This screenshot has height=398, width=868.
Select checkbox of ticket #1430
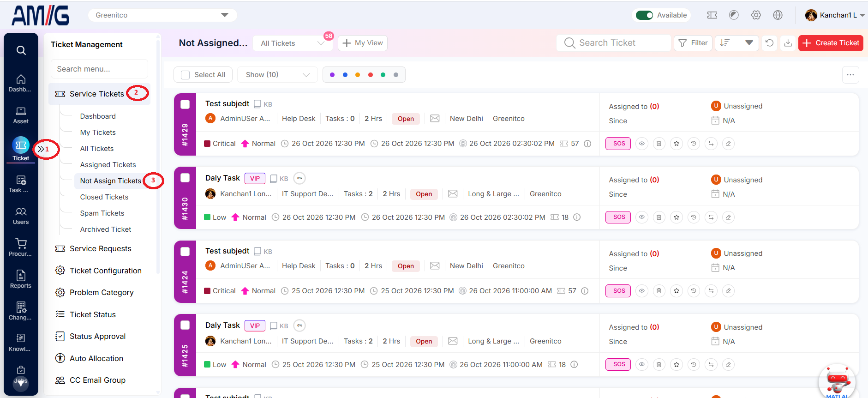click(x=185, y=178)
